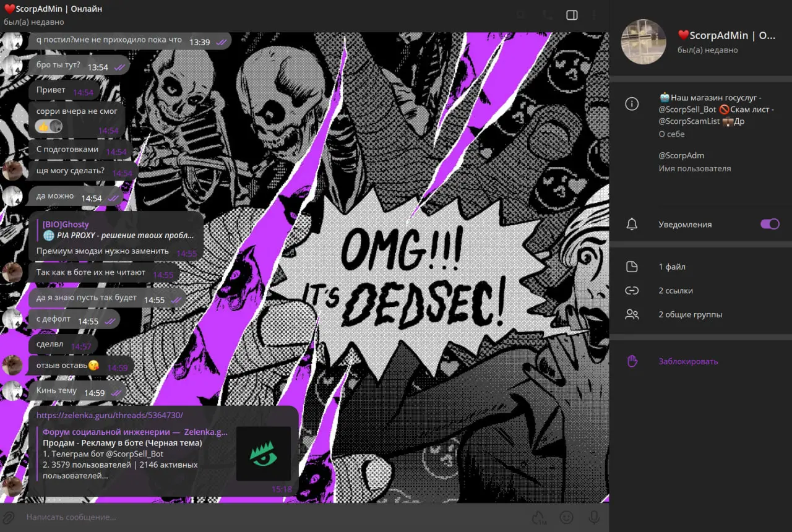Click message 'да я знаю пусть так будет'
Screen dimensions: 792x532
[x=107, y=298]
